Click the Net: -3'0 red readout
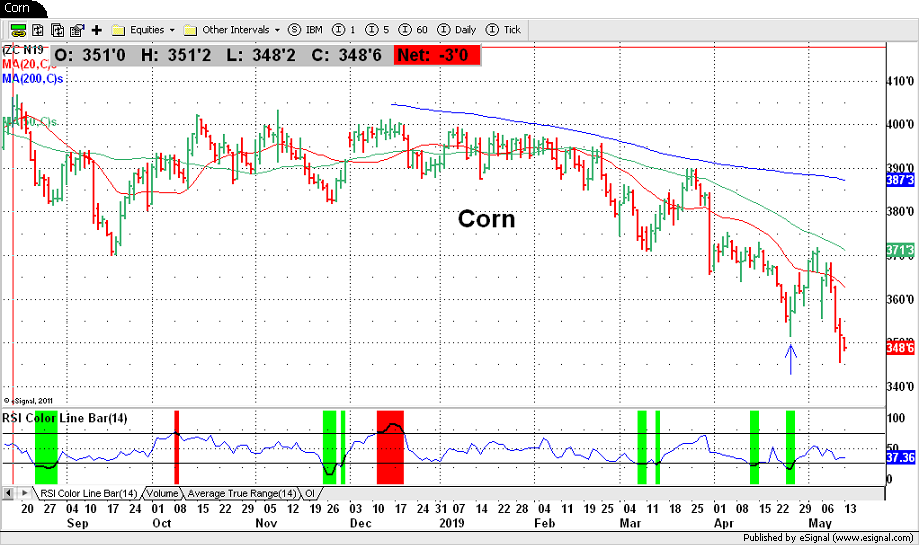The height and width of the screenshot is (545, 919). click(437, 55)
